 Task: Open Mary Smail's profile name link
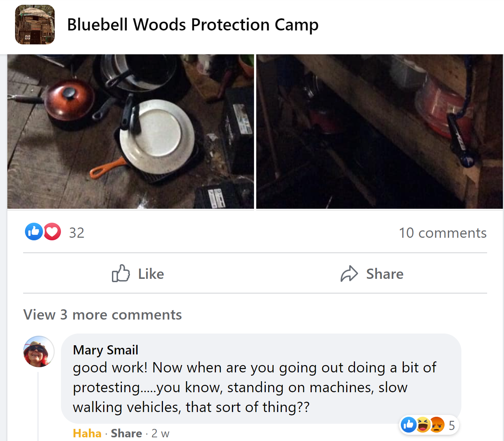click(106, 350)
